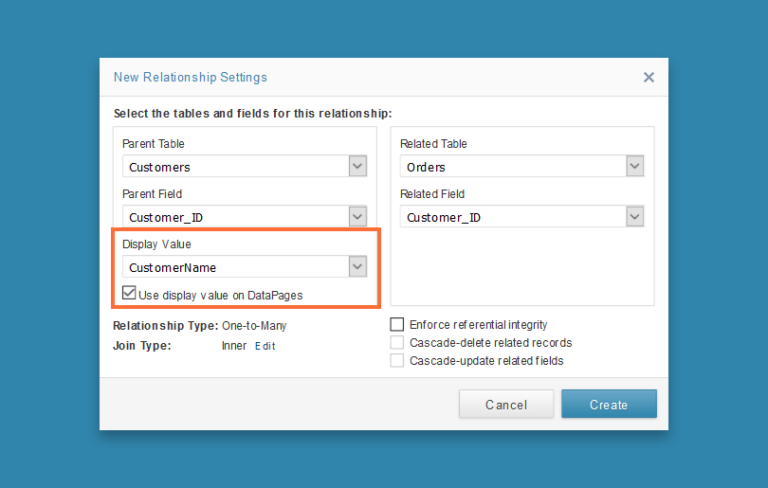This screenshot has width=768, height=488.
Task: Expand the Related Table dropdown arrow
Action: 635,166
